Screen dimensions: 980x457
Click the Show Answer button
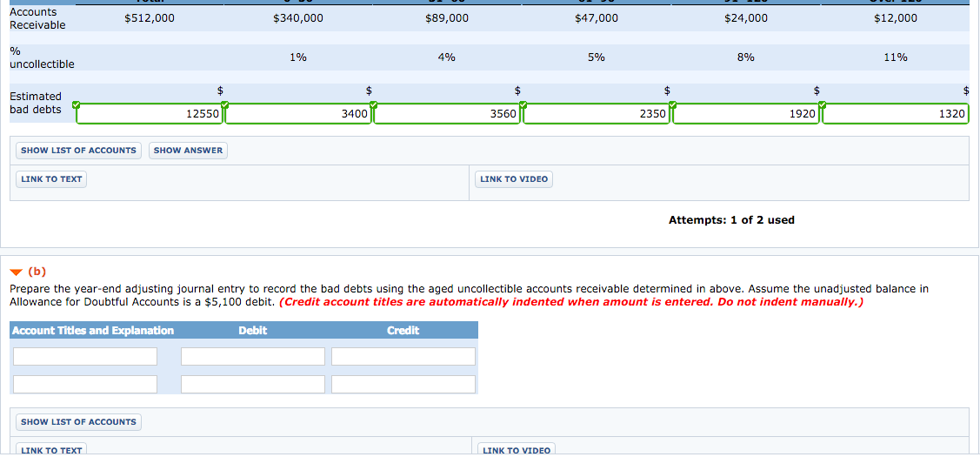click(188, 151)
